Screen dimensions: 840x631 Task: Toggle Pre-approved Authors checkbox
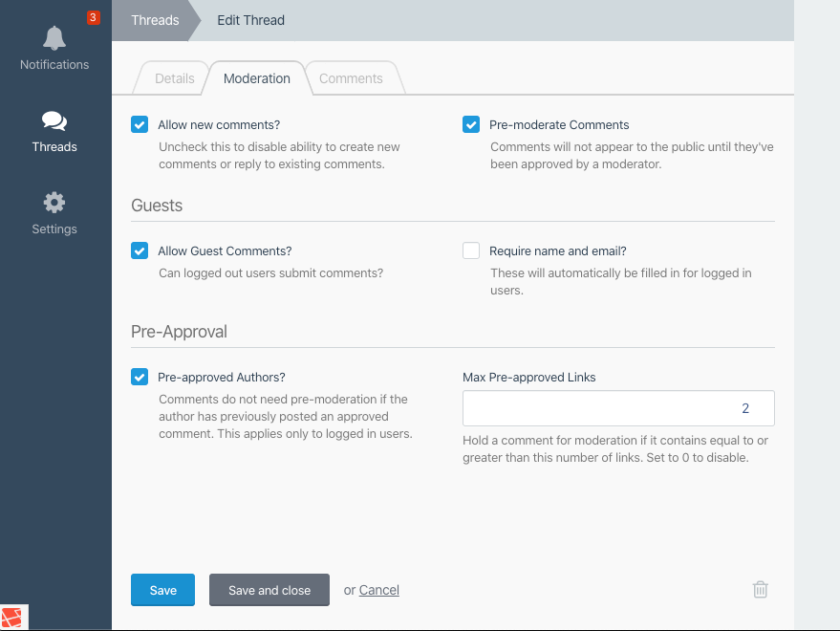(140, 377)
